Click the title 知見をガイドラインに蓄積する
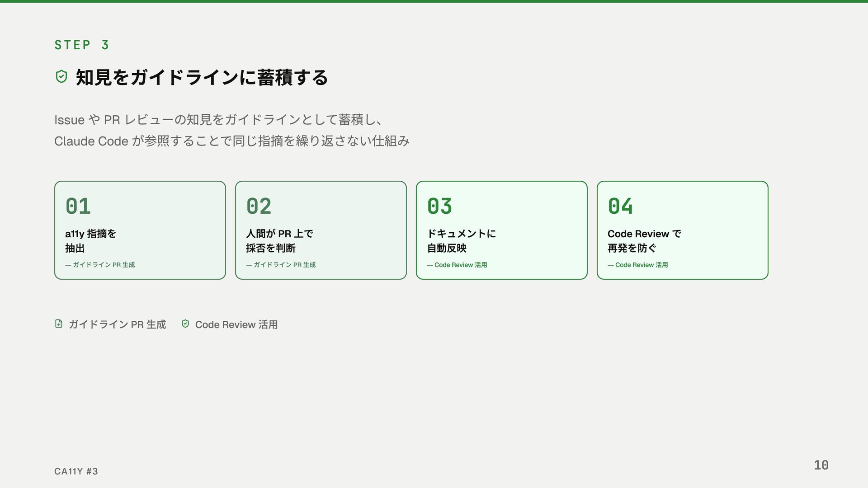The height and width of the screenshot is (488, 868). 202,77
